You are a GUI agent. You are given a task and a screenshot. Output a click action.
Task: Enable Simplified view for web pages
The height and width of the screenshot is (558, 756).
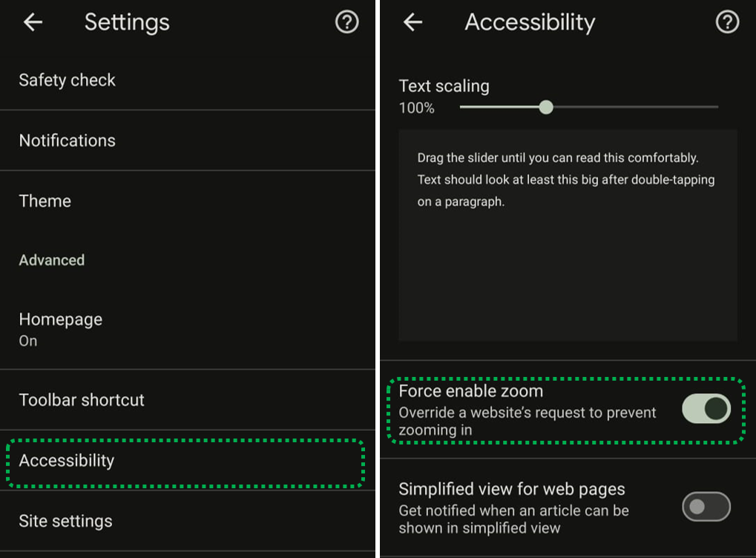(706, 507)
